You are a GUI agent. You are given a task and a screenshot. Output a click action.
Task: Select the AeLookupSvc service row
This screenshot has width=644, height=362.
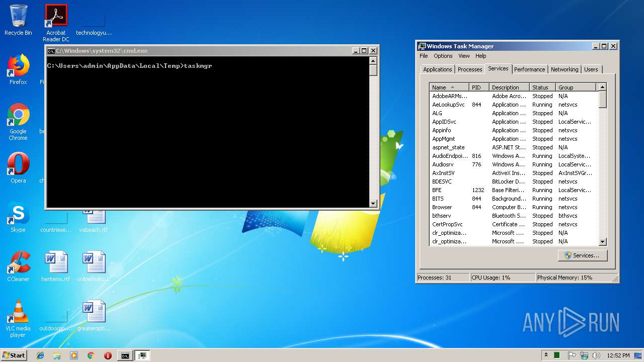coord(514,105)
